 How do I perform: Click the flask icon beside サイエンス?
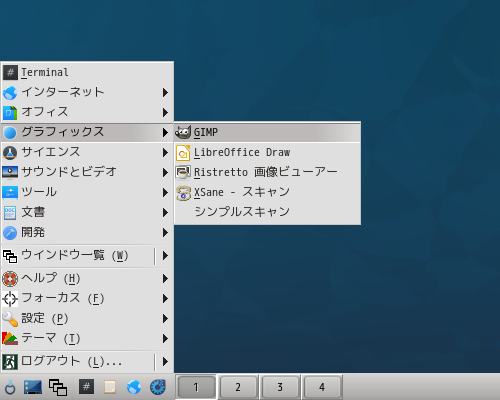[10, 153]
